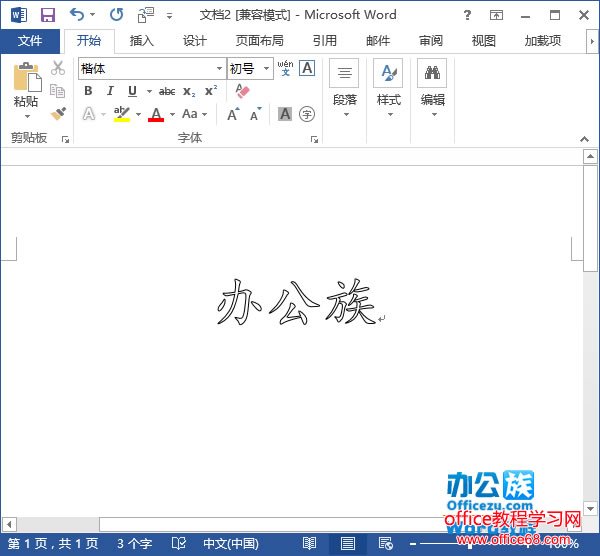Click the enclosed character (字) icon
Screen dimensions: 600x556
coord(307,114)
